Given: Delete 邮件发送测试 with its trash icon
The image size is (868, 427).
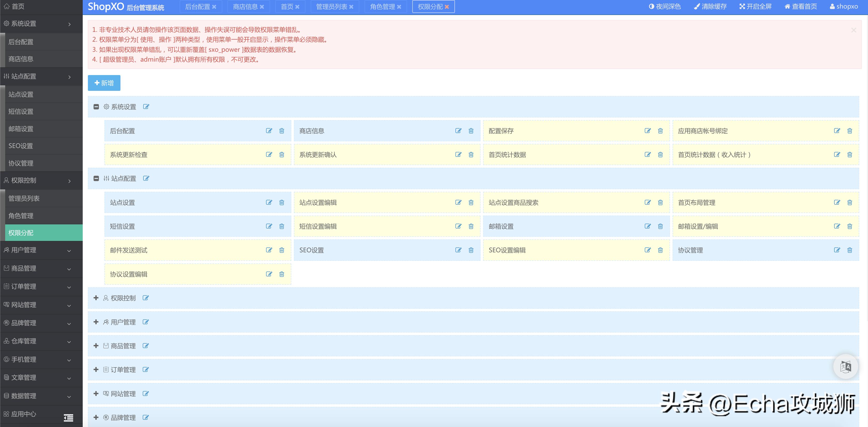Looking at the screenshot, I should tap(282, 250).
